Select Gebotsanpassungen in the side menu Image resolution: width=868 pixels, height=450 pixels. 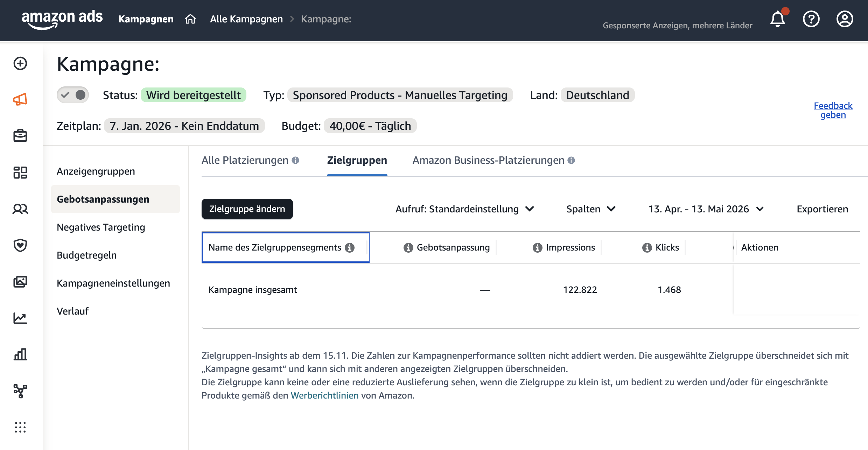(x=115, y=199)
